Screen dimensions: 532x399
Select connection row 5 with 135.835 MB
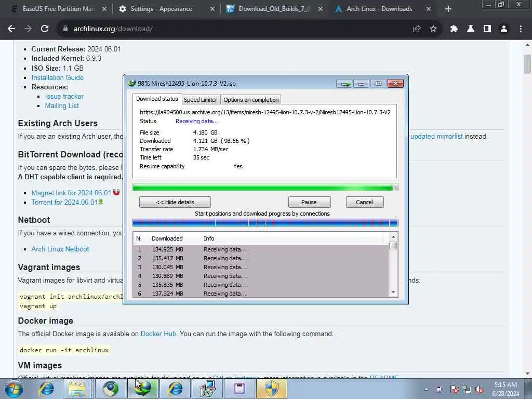tap(261, 285)
